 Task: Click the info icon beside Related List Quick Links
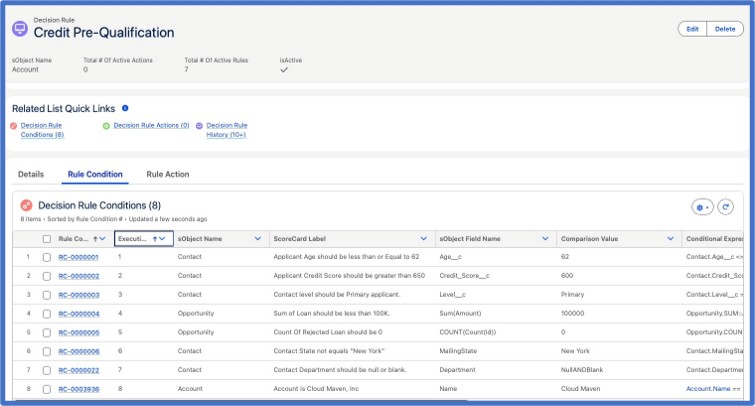coord(125,108)
